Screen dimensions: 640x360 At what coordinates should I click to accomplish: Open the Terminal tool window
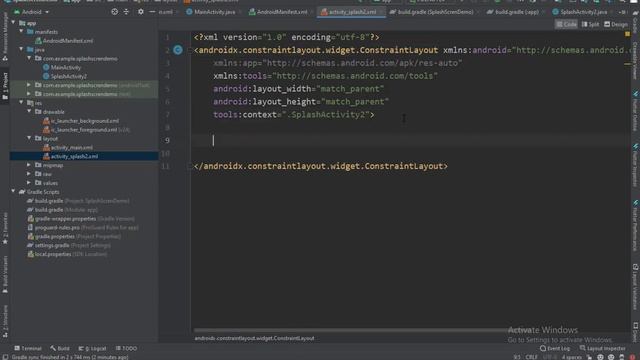(28, 349)
